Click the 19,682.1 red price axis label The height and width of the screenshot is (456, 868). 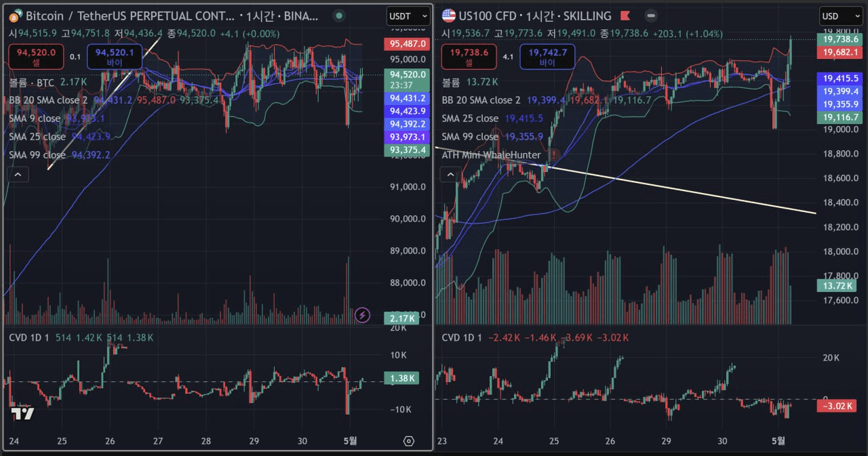(841, 52)
